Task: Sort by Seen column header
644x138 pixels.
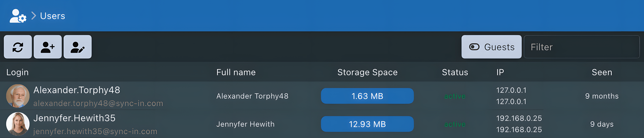Action: 602,72
